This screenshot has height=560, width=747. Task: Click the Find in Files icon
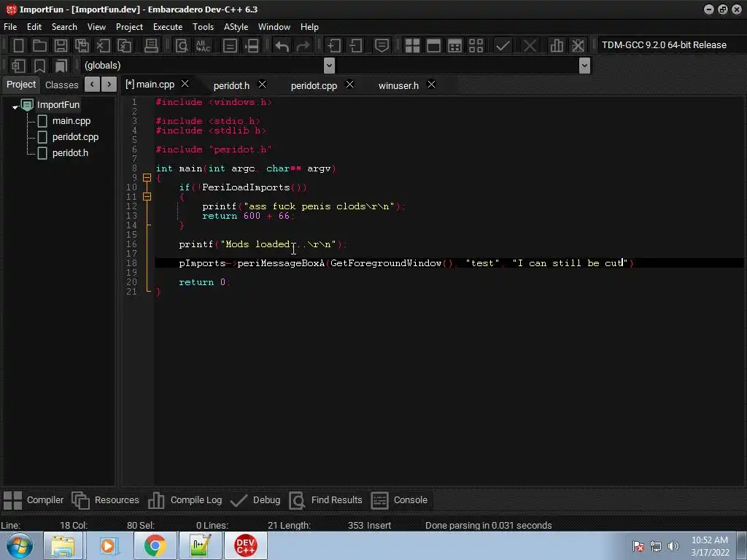point(230,46)
